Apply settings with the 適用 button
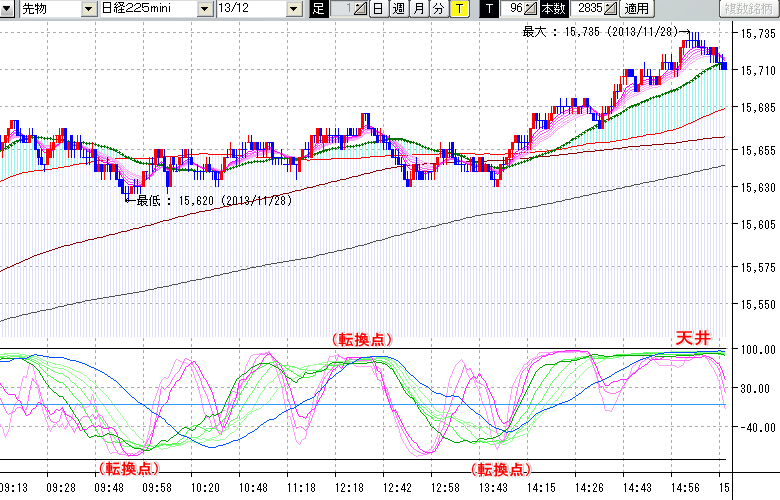The height and width of the screenshot is (500, 780). click(x=637, y=8)
